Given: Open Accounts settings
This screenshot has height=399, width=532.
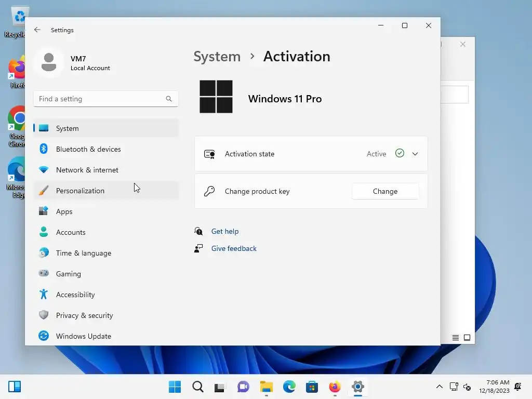Looking at the screenshot, I should tap(106, 232).
